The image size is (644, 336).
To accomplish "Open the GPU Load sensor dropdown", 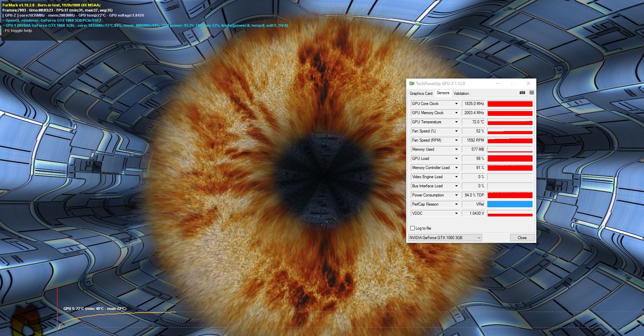I will pyautogui.click(x=456, y=159).
